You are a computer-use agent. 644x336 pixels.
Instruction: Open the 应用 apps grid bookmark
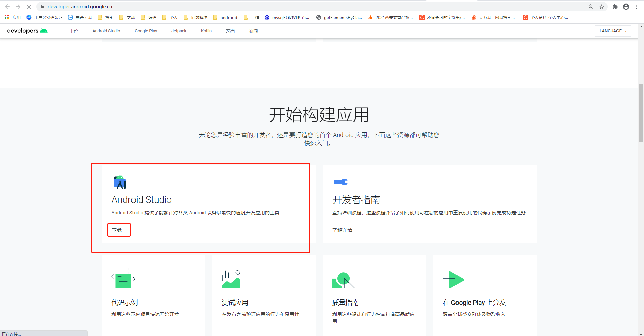[x=13, y=17]
